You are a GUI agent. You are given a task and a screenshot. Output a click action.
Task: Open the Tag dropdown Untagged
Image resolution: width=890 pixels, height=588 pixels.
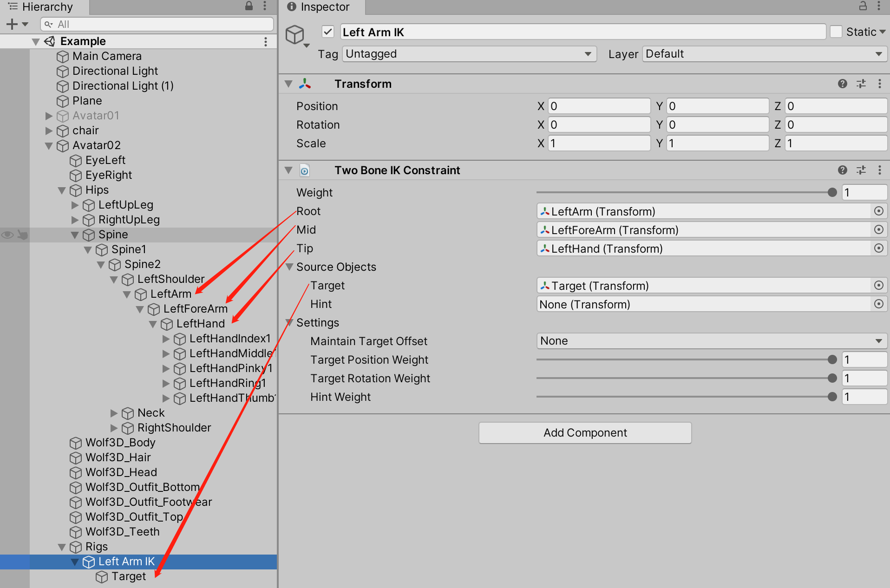click(469, 54)
